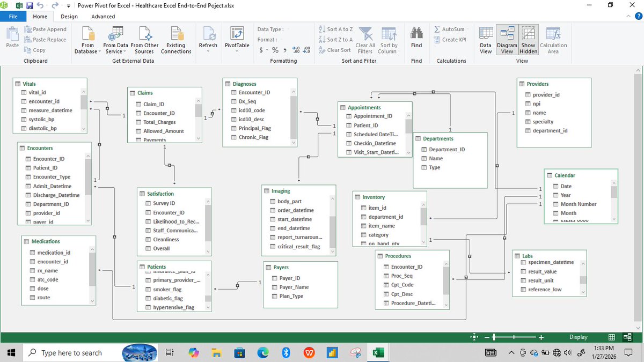Screen dimensions: 644x362
Task: Toggle Show Hidden button
Action: (529, 40)
